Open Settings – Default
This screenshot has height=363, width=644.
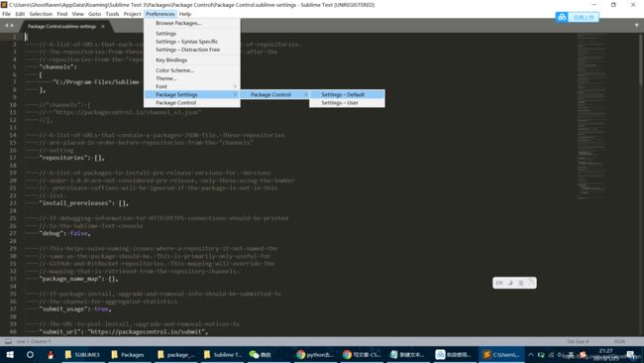pyautogui.click(x=347, y=94)
